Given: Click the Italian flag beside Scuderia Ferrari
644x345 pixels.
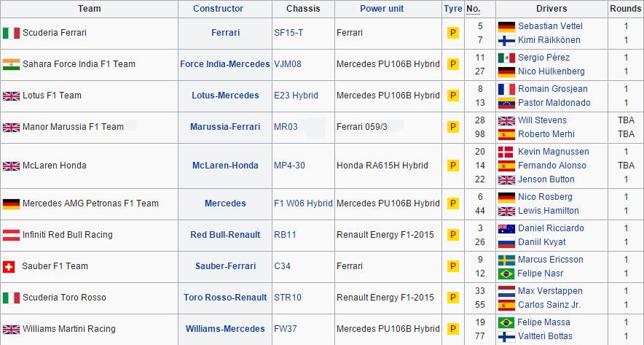Looking at the screenshot, I should (11, 33).
